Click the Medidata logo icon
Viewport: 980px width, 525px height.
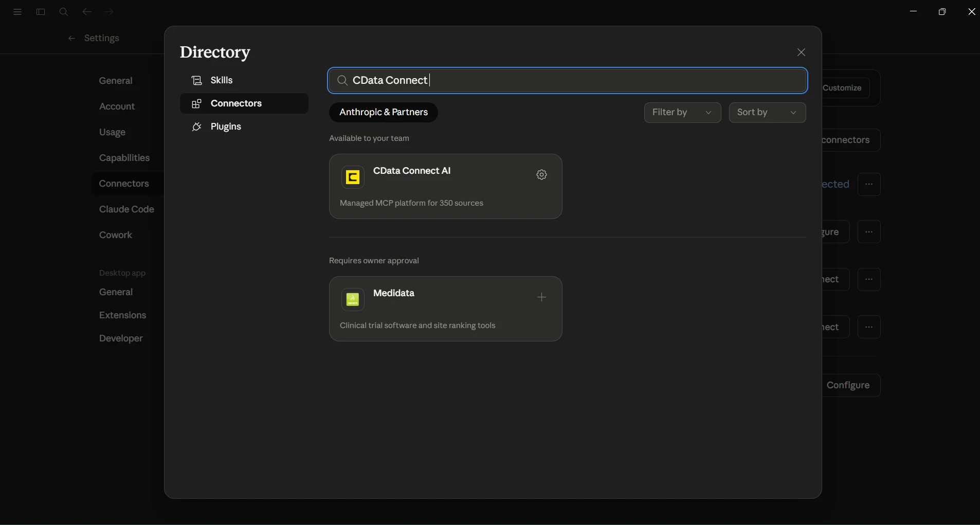(x=353, y=299)
